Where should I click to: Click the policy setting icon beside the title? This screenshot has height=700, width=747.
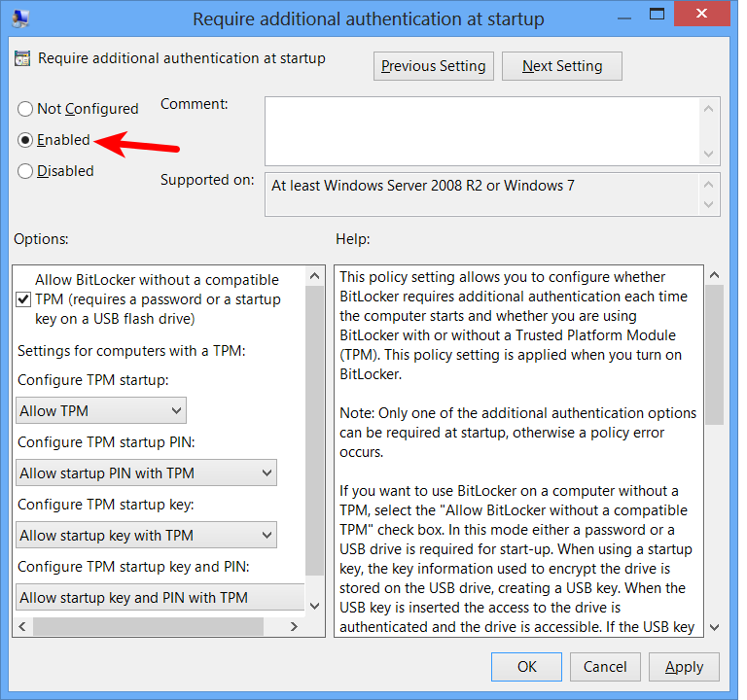[22, 58]
